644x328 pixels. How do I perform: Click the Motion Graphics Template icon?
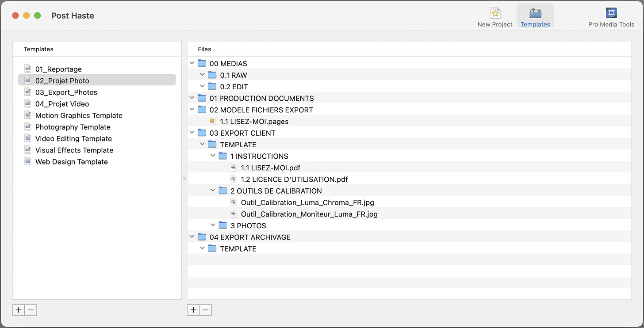tap(28, 115)
